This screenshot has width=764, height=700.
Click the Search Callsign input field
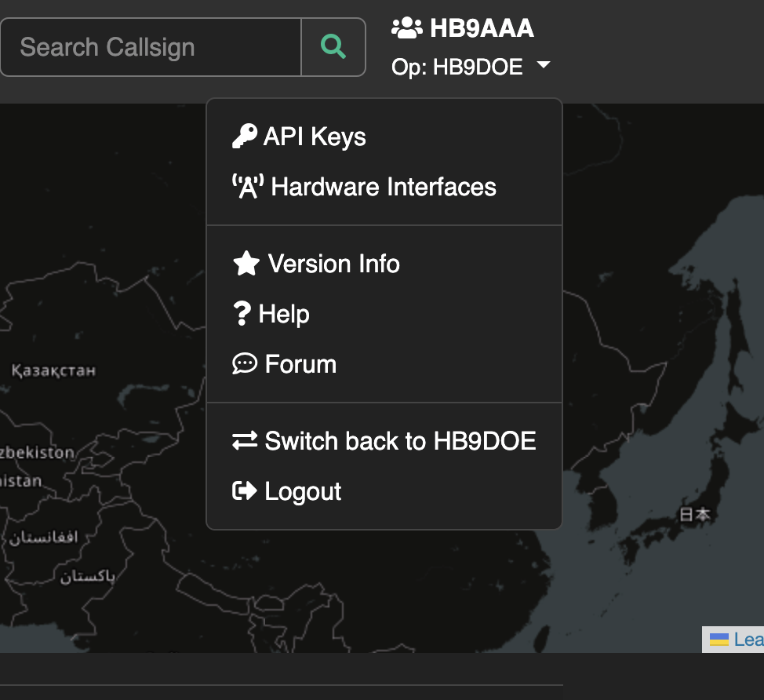[151, 47]
